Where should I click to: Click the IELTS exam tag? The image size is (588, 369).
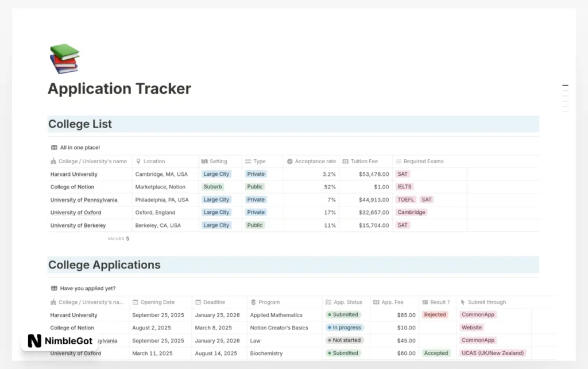[x=404, y=187]
